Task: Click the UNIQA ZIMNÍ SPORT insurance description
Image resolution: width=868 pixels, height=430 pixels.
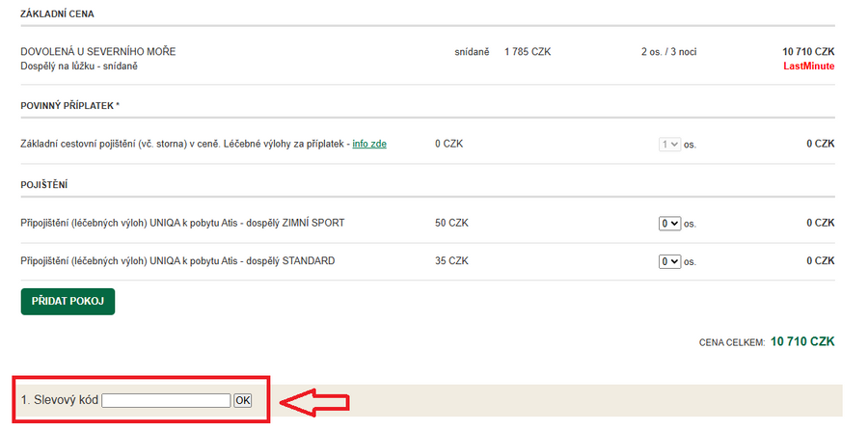Action: pos(182,223)
